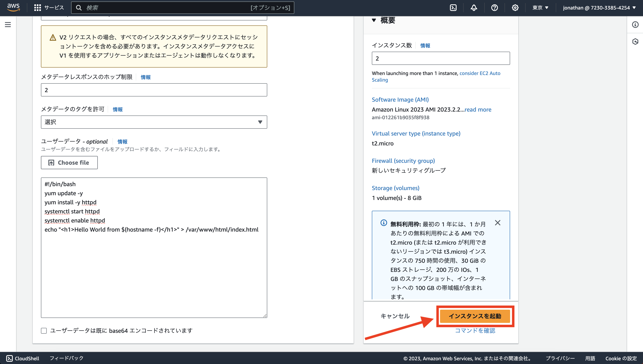
Task: Collapse the 概要 summary section
Action: click(x=374, y=20)
